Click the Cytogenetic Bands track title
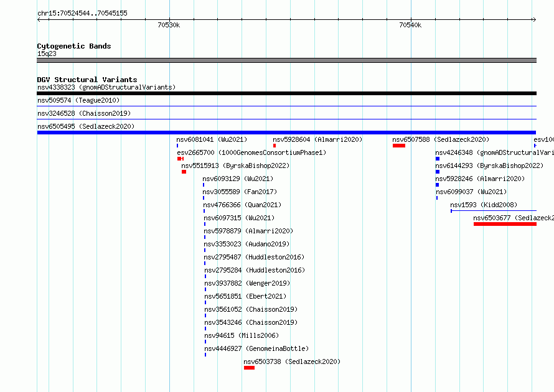554x392 pixels. pyautogui.click(x=74, y=46)
